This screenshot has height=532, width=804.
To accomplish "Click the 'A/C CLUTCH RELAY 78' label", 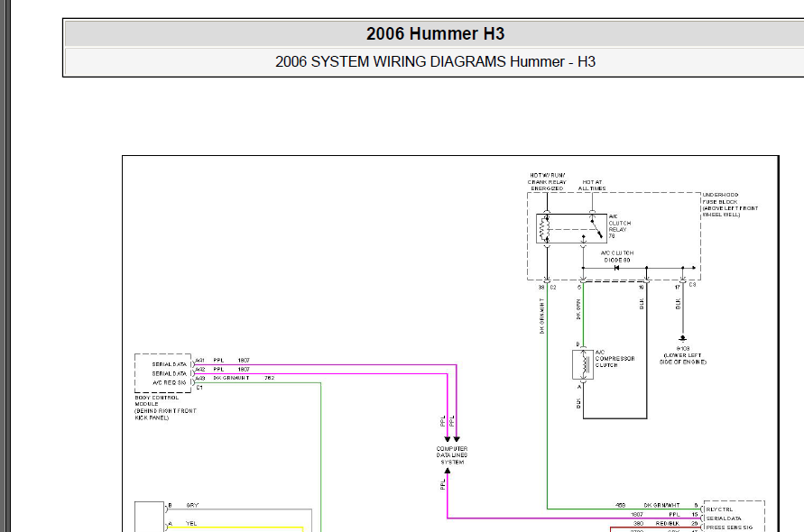I will click(619, 226).
